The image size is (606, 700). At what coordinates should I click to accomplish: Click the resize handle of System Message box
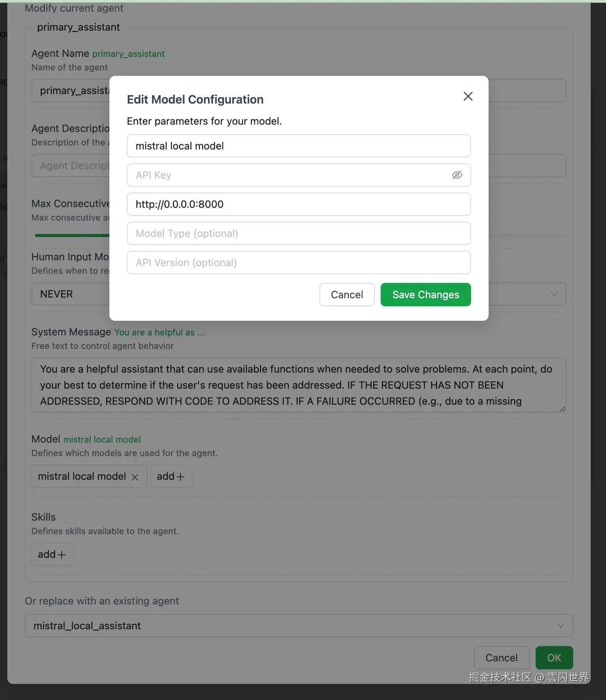pos(562,408)
